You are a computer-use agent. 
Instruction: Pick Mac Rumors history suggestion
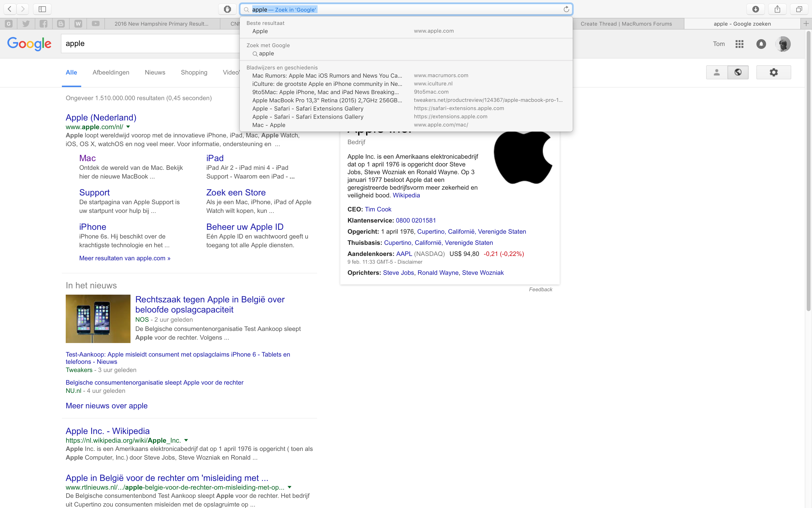click(406, 75)
